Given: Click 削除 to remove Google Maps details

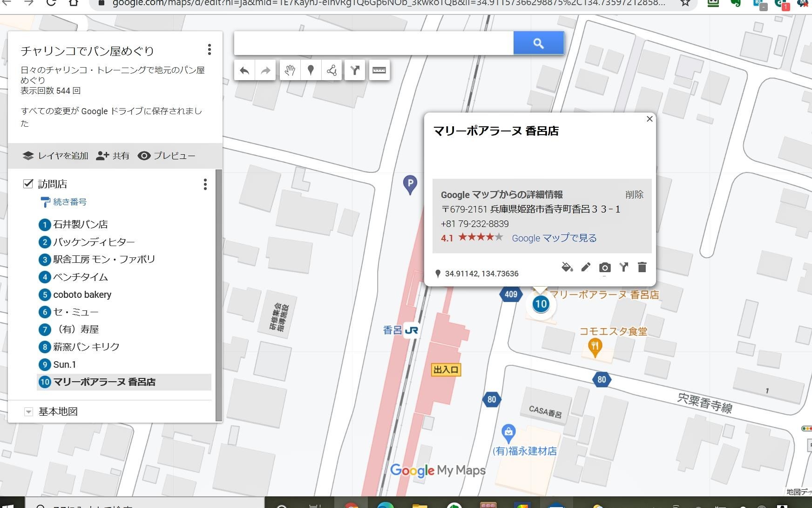Looking at the screenshot, I should click(634, 195).
